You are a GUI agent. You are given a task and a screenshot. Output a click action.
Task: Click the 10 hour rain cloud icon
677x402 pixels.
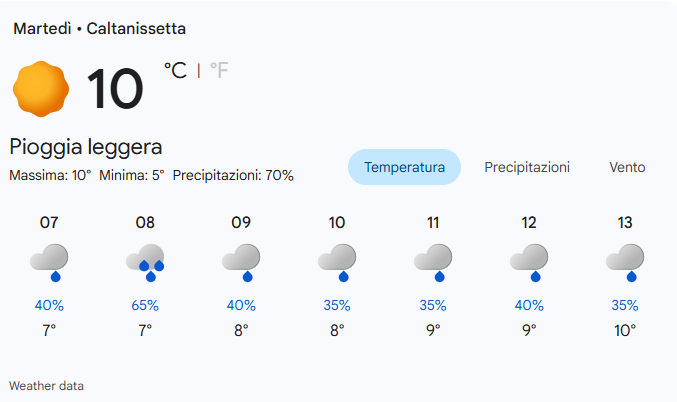click(x=337, y=261)
